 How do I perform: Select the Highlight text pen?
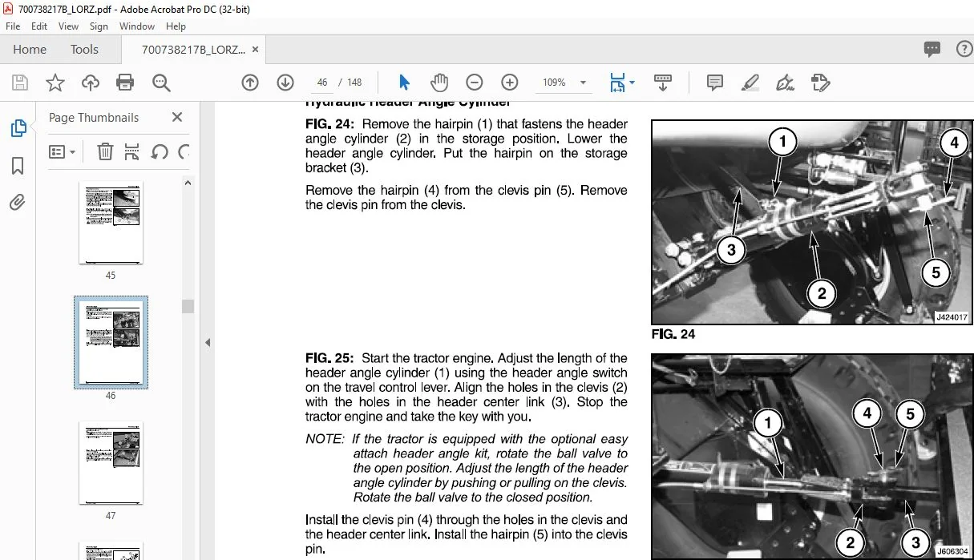[x=750, y=83]
